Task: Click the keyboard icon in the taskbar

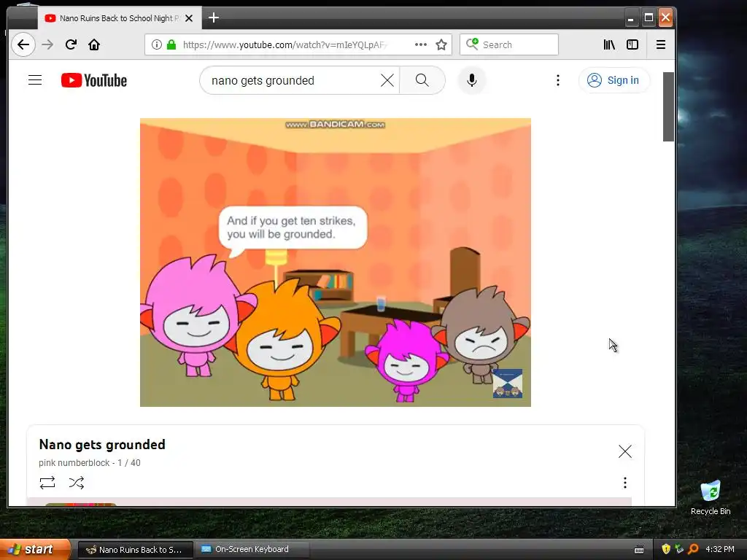Action: tap(639, 550)
